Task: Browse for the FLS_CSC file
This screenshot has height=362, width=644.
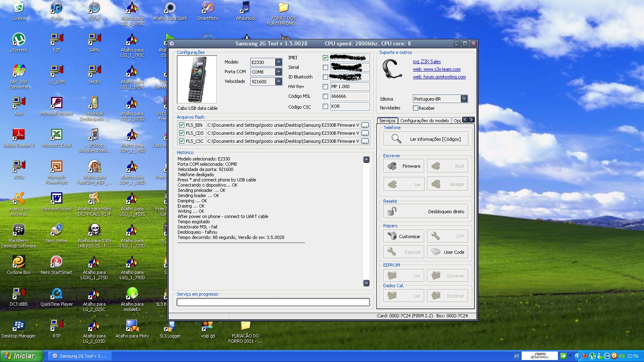Action: (x=365, y=141)
